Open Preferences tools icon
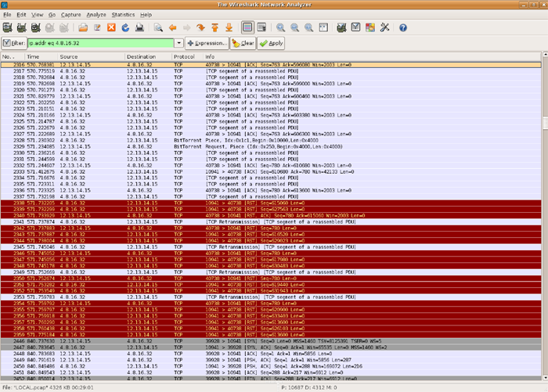The image size is (548, 392). [384, 27]
